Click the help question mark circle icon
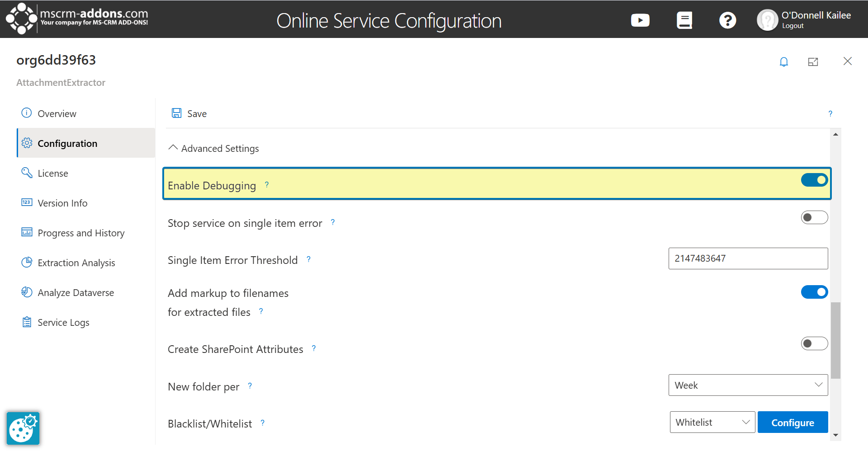This screenshot has width=868, height=451. 727,20
